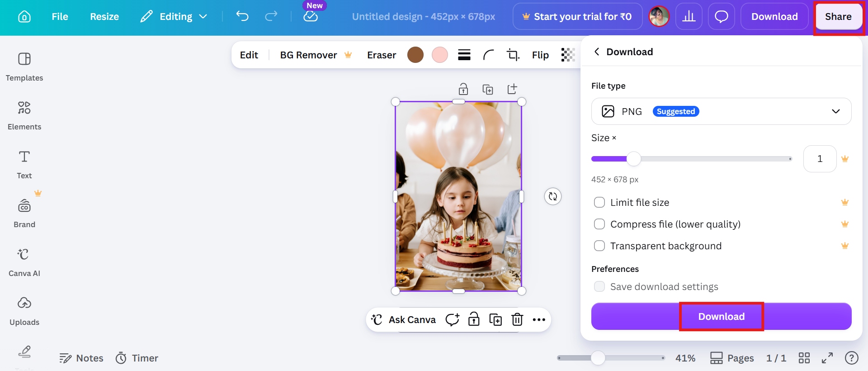Select the transparency checkerboard icon

click(568, 55)
